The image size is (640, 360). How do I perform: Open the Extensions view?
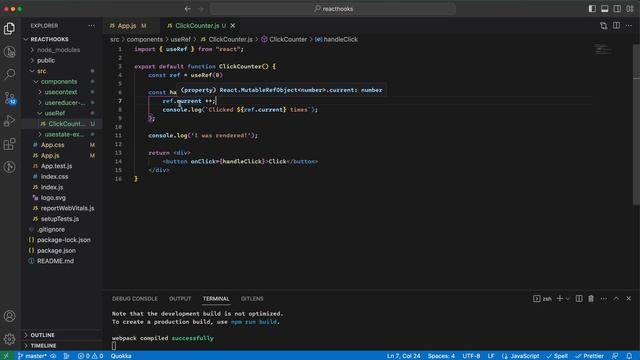click(9, 144)
